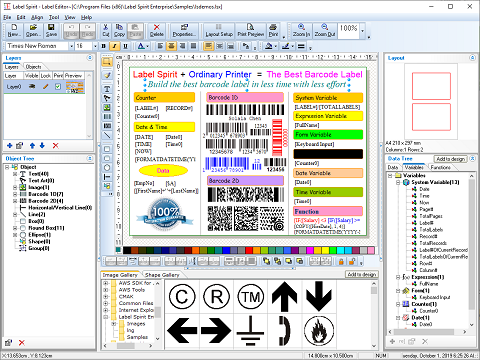Select TotalLabels variable in Data Tree

point(431,230)
